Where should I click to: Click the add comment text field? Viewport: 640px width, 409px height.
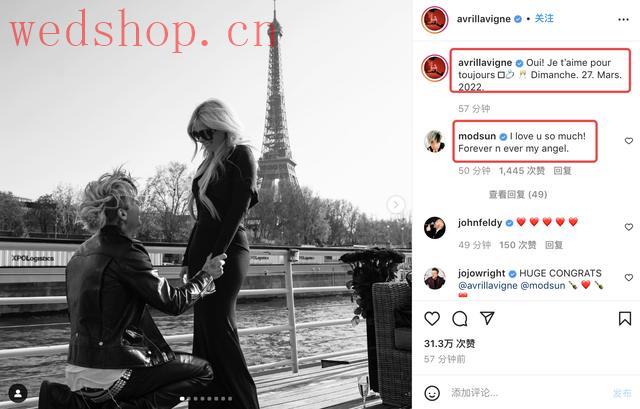point(527,393)
